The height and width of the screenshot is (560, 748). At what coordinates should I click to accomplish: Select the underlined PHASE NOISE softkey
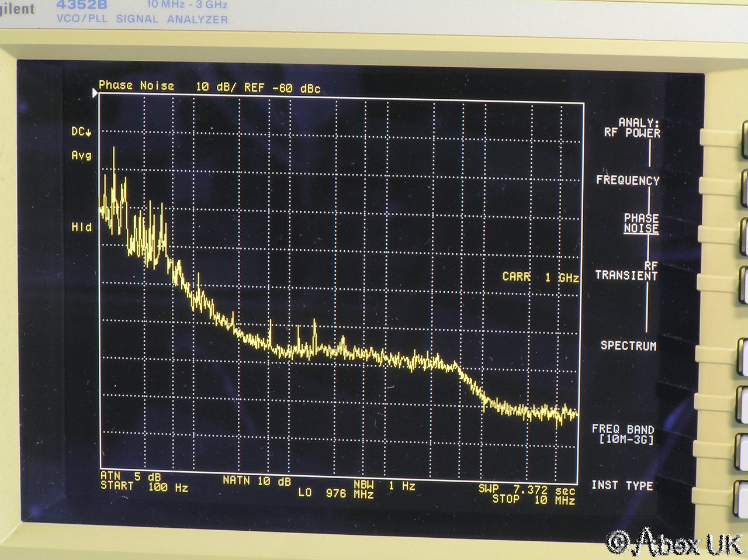coord(640,223)
